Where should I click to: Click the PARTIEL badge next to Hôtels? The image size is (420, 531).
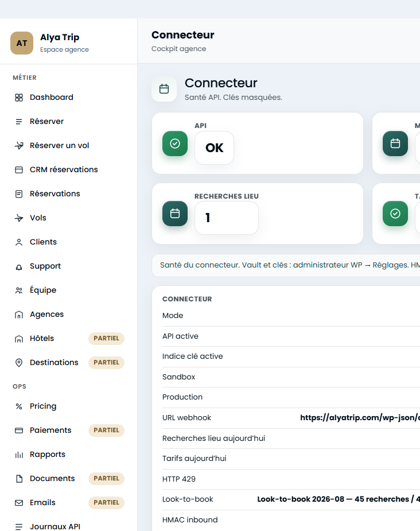pos(106,339)
